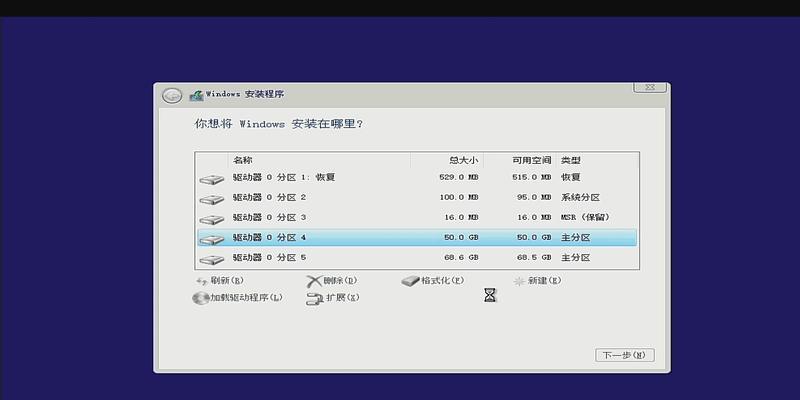This screenshot has height=400, width=800.
Task: Select row 驱动器 0 分区 2
Action: 417,197
